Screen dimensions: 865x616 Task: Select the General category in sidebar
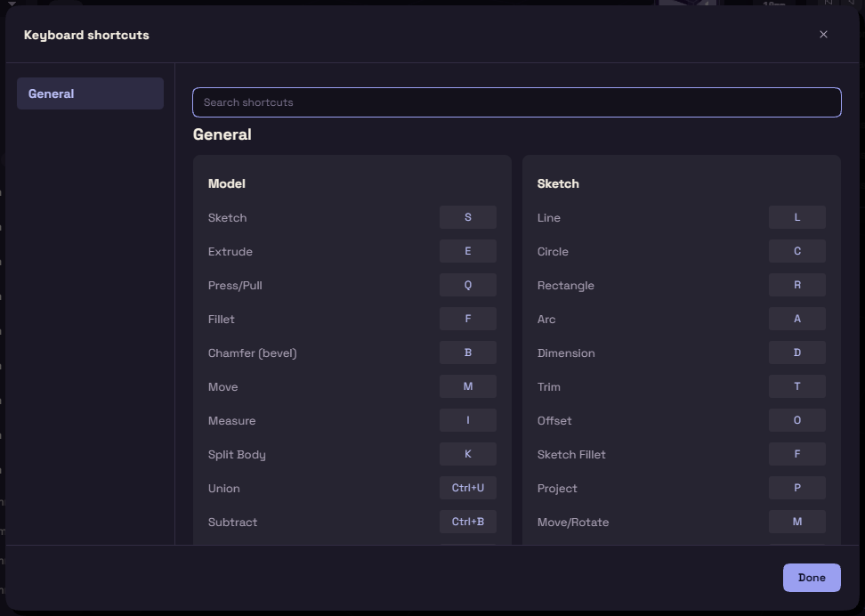click(90, 93)
